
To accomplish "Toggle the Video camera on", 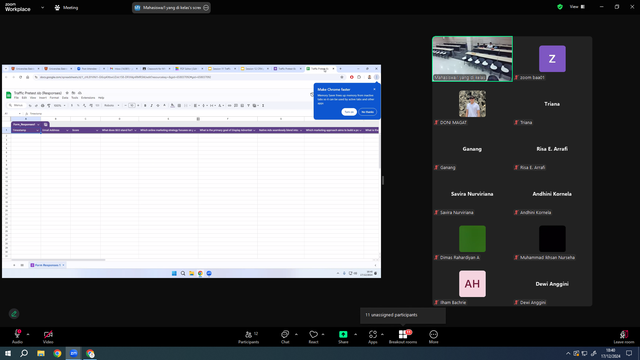I will tap(48, 337).
